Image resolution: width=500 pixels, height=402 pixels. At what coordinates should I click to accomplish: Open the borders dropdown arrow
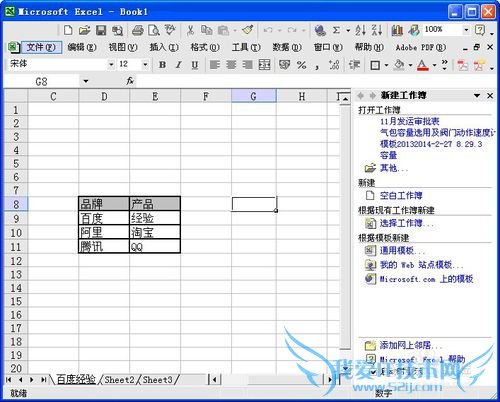[x=386, y=65]
